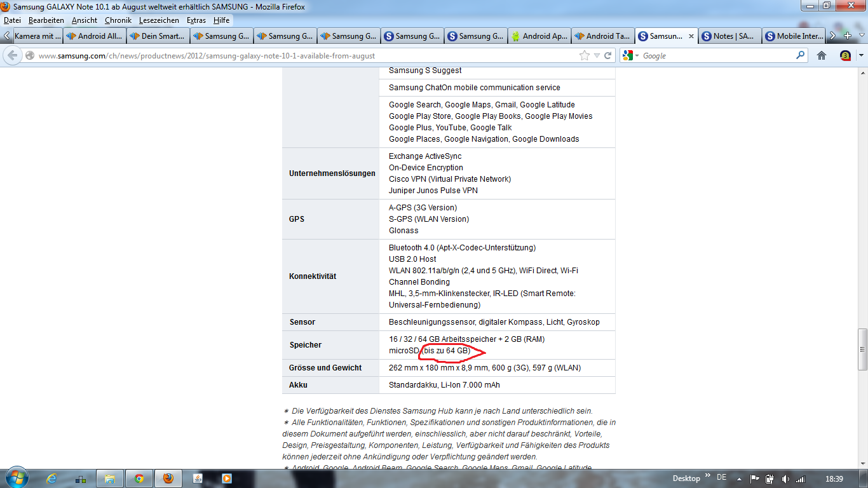
Task: Click the DE language indicator
Action: click(721, 477)
